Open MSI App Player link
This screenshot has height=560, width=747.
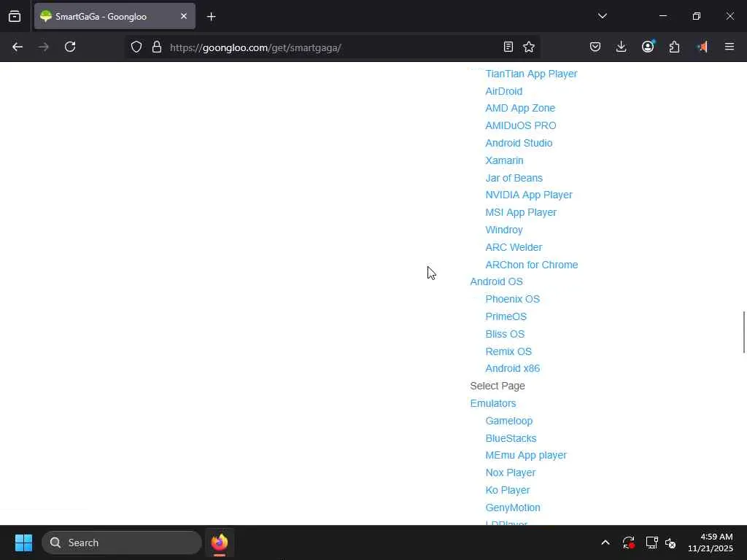coord(521,212)
